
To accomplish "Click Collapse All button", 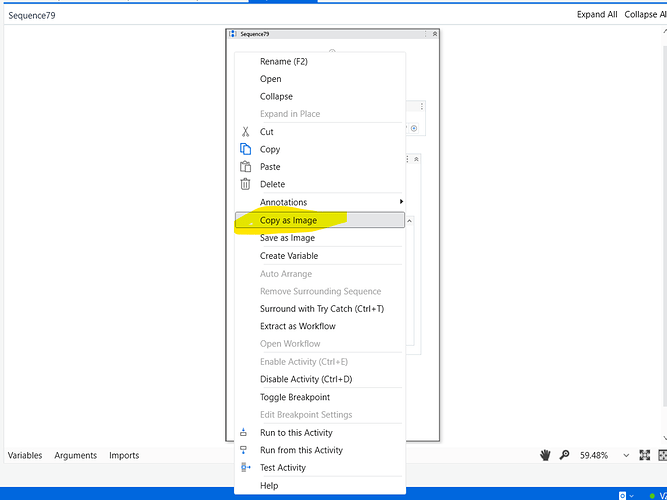I will (x=645, y=14).
